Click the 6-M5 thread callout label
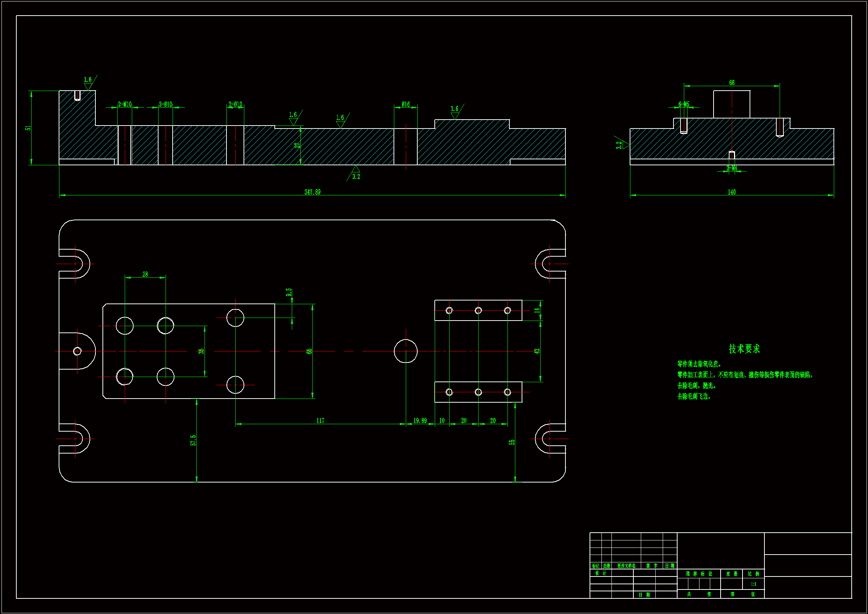 click(683, 104)
